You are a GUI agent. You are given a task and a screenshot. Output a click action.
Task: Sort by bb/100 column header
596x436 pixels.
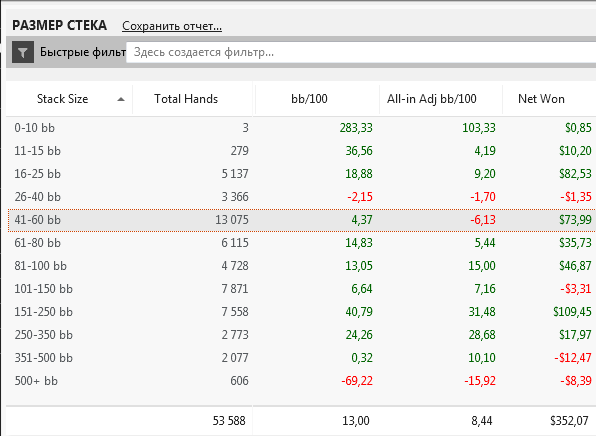(309, 99)
